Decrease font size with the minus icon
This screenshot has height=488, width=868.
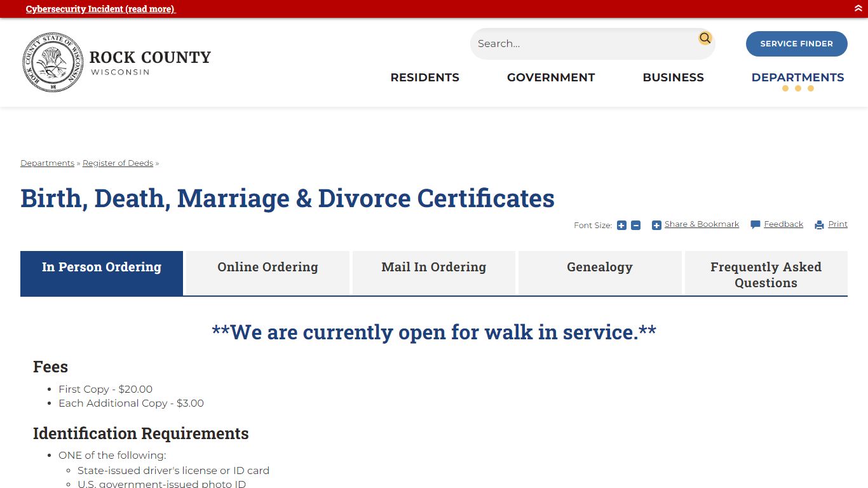635,225
